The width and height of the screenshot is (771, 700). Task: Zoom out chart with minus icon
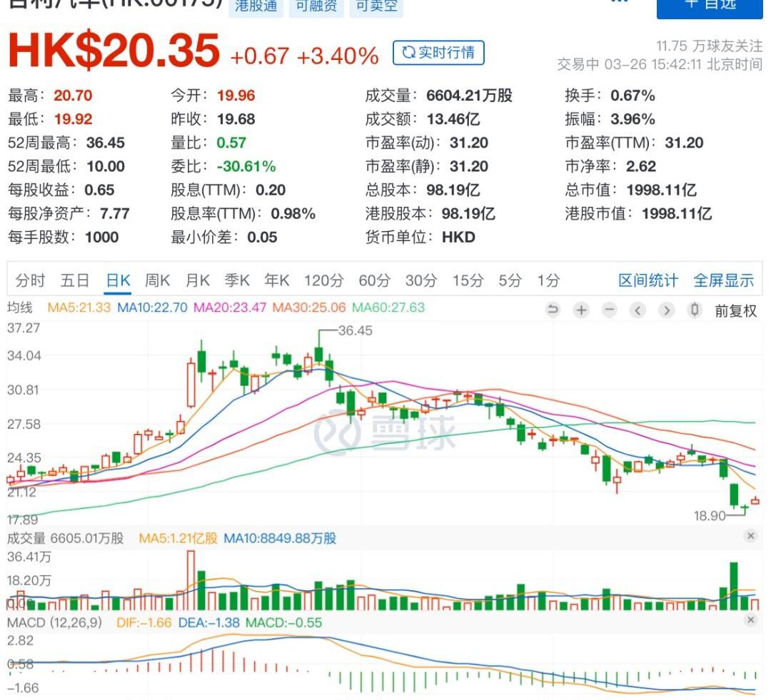(609, 310)
